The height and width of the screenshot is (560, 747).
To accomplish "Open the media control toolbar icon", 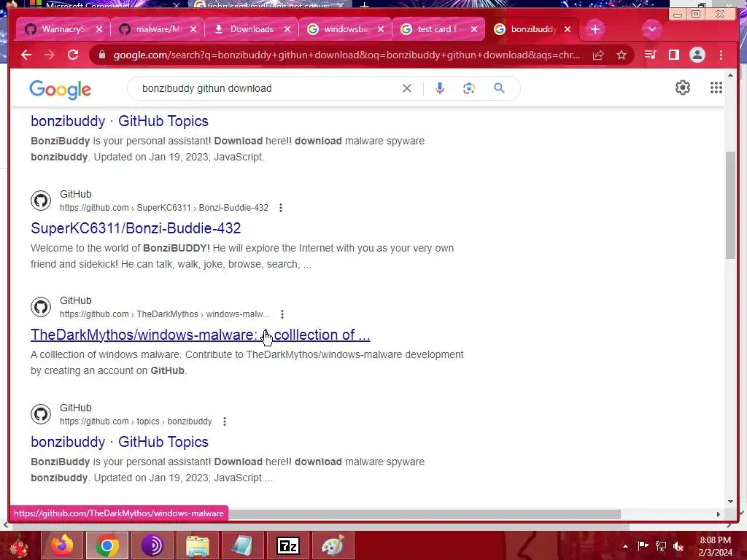I will 650,55.
